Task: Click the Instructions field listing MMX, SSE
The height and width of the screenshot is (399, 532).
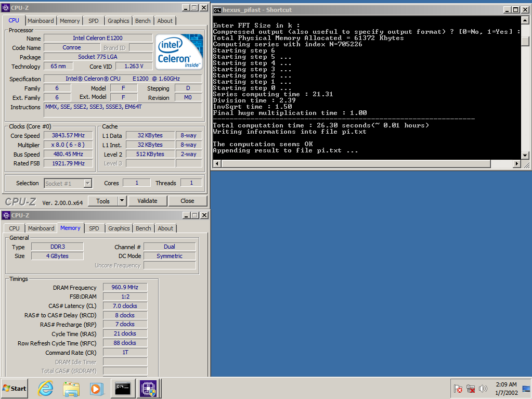Action: [123, 110]
